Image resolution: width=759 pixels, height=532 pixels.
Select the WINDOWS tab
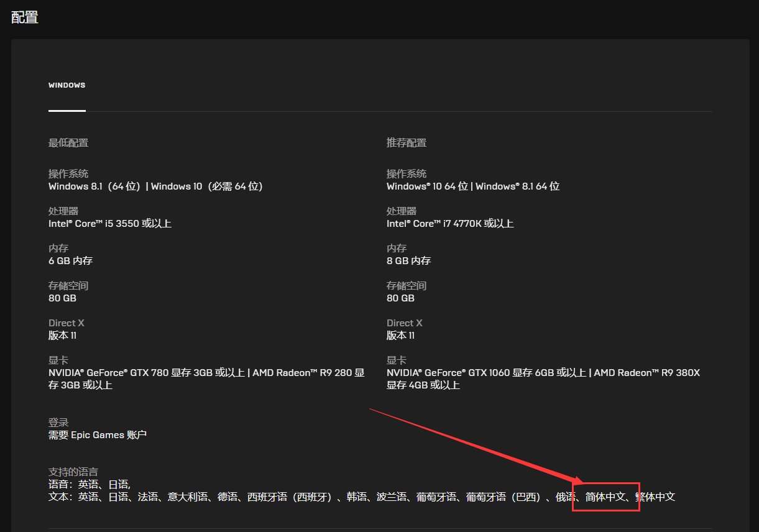tap(67, 85)
